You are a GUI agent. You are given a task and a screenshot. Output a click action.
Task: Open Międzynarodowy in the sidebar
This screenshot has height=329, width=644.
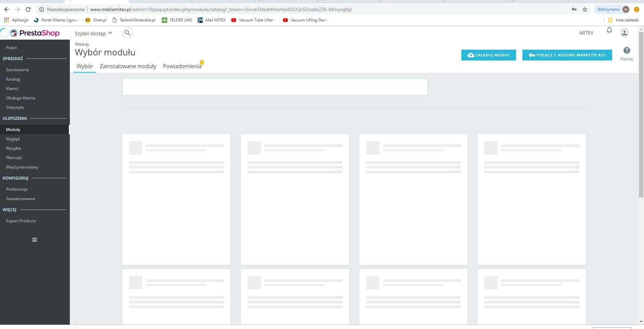[x=22, y=167]
